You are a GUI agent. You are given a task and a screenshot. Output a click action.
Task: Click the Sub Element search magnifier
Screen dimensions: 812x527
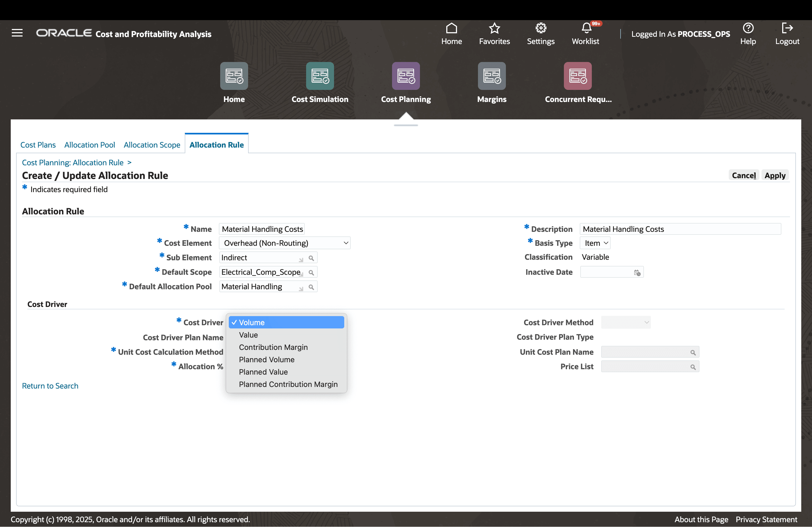311,258
